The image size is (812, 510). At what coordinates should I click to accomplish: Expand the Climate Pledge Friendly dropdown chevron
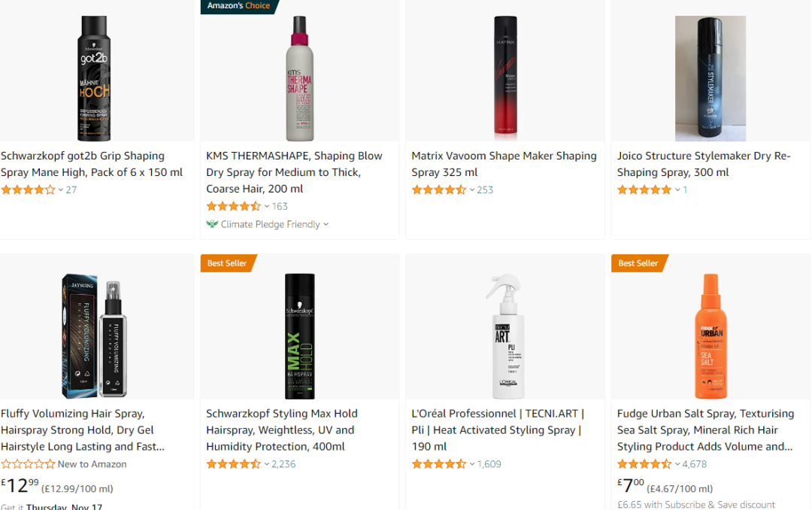tap(326, 224)
